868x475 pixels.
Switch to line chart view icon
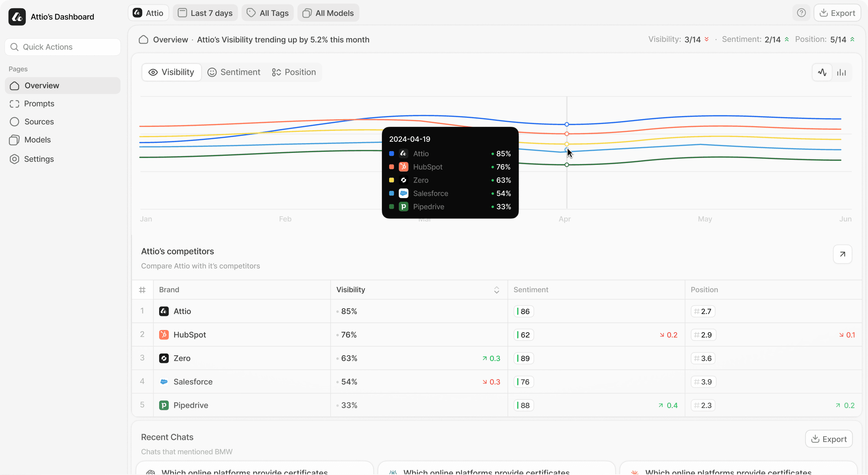pyautogui.click(x=822, y=72)
